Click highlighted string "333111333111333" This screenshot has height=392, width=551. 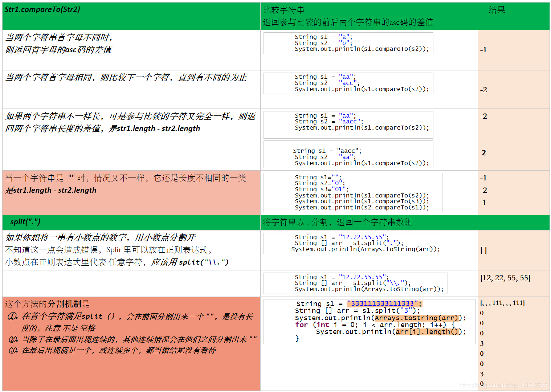(x=384, y=304)
